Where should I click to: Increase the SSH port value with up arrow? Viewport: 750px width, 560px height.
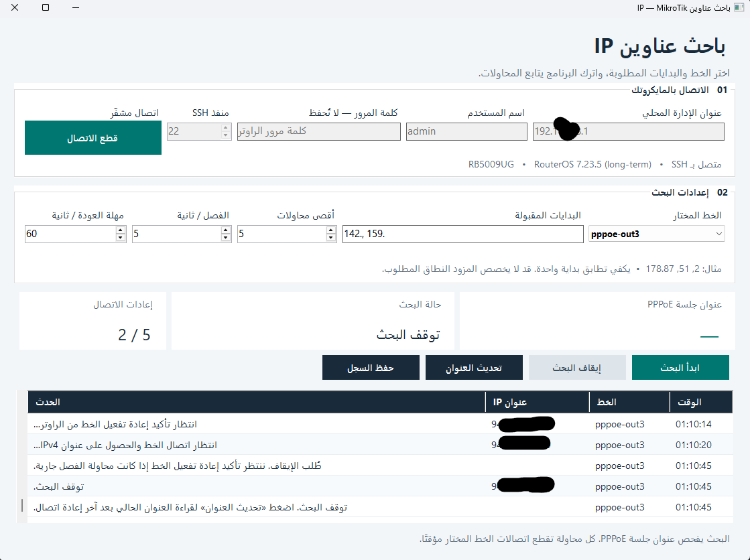[226, 128]
